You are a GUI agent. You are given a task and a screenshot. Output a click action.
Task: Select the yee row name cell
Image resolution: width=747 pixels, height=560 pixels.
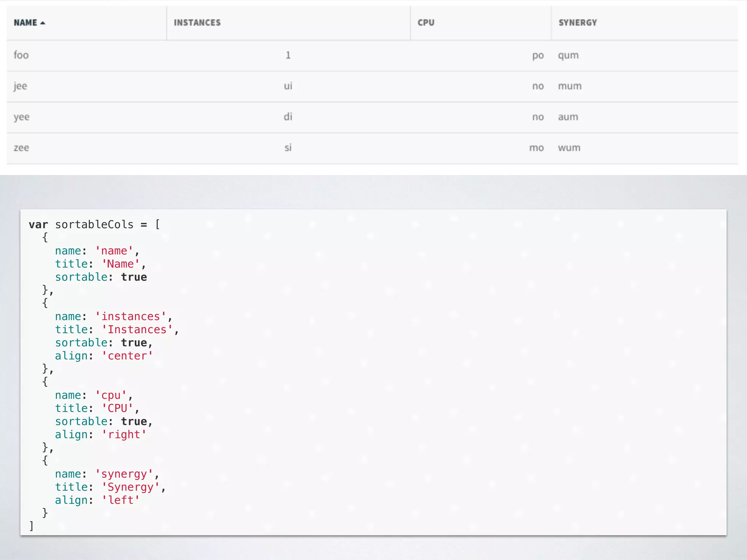pos(22,117)
